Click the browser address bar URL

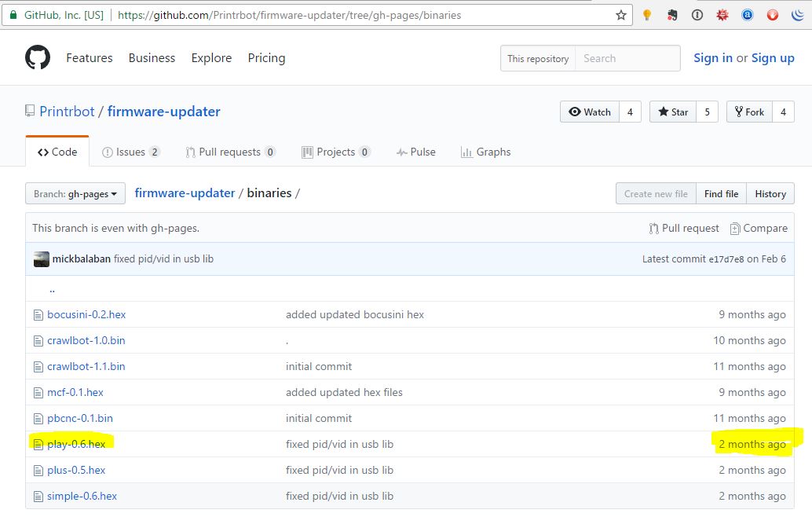tap(290, 15)
